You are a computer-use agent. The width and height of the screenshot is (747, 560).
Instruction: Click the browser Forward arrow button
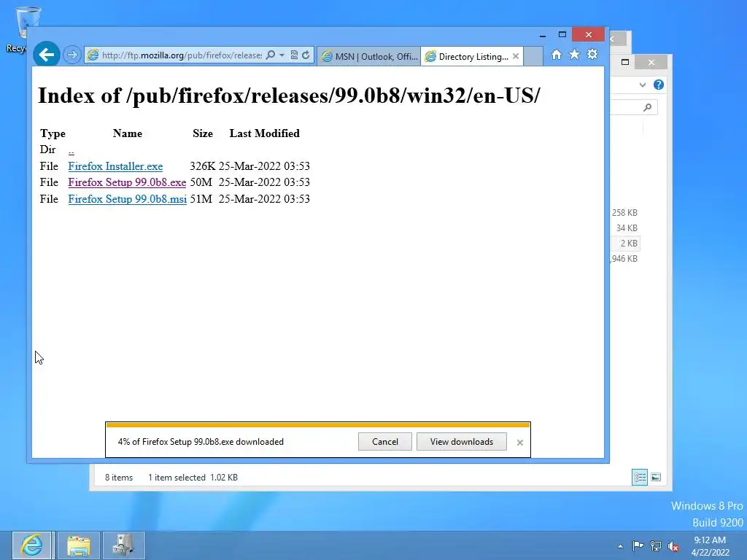(72, 55)
